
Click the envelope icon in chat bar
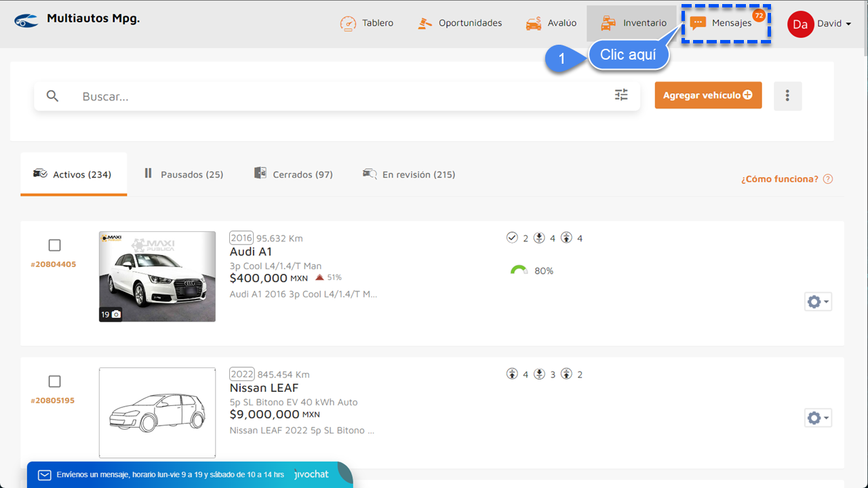[x=45, y=475]
